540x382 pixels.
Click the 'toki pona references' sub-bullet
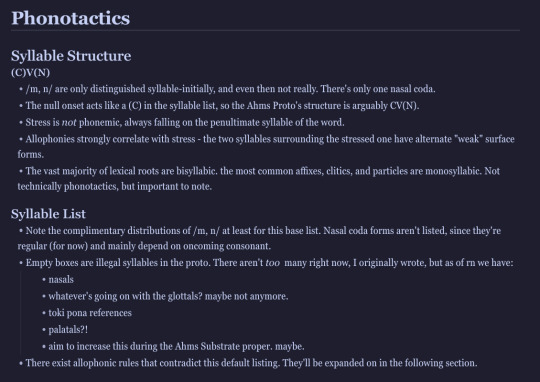pos(90,313)
